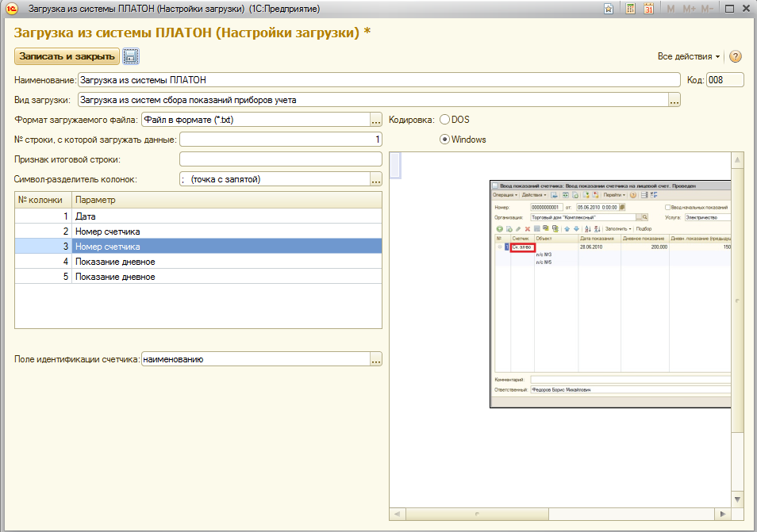757x532 pixels.
Task: Select the Дата row in the table
Action: click(198, 216)
